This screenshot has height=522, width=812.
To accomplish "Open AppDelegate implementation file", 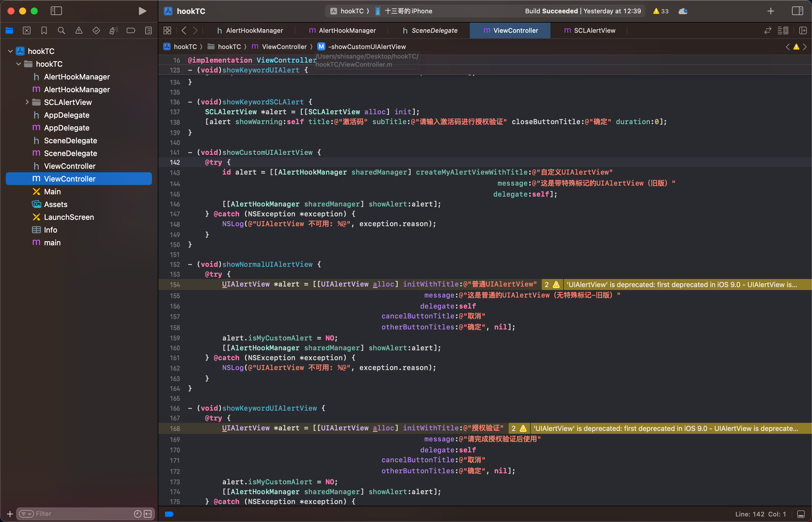I will [79, 128].
